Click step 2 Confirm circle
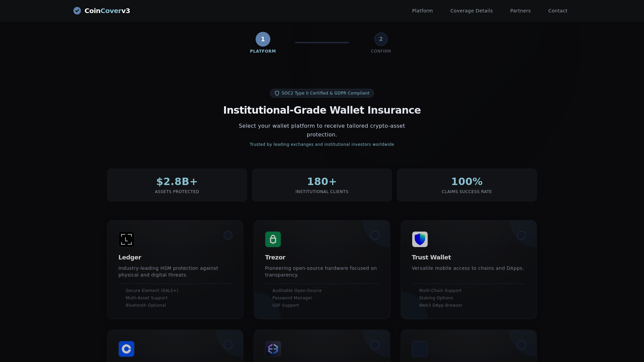Image resolution: width=644 pixels, height=362 pixels. pos(381,39)
